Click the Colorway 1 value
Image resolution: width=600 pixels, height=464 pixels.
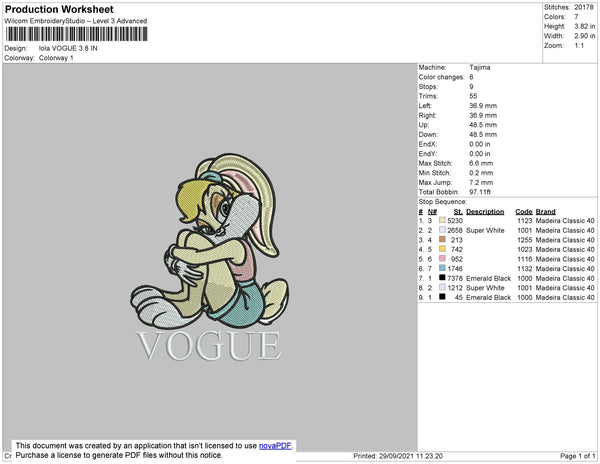pyautogui.click(x=56, y=58)
